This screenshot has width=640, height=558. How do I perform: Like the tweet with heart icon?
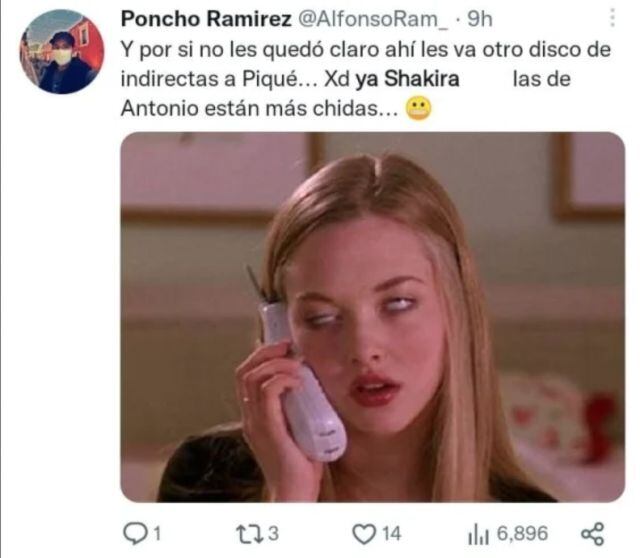pyautogui.click(x=364, y=534)
